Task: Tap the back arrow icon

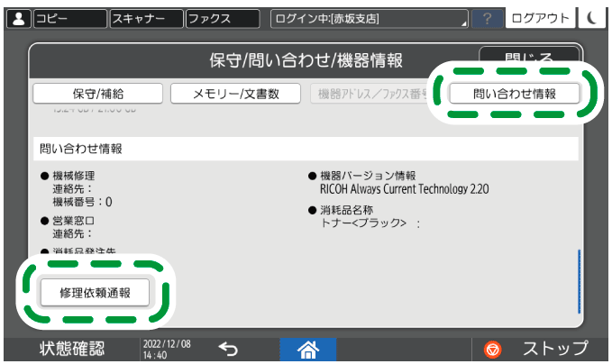Action: [228, 349]
